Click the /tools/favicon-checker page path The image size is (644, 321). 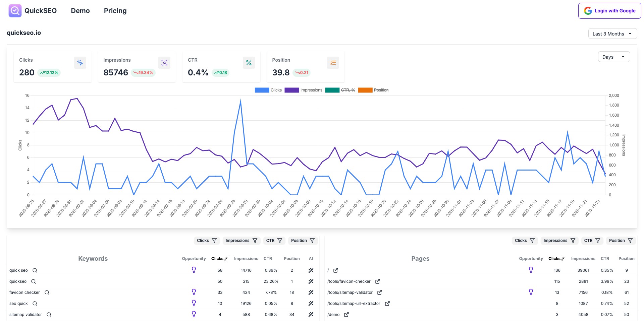pos(349,281)
